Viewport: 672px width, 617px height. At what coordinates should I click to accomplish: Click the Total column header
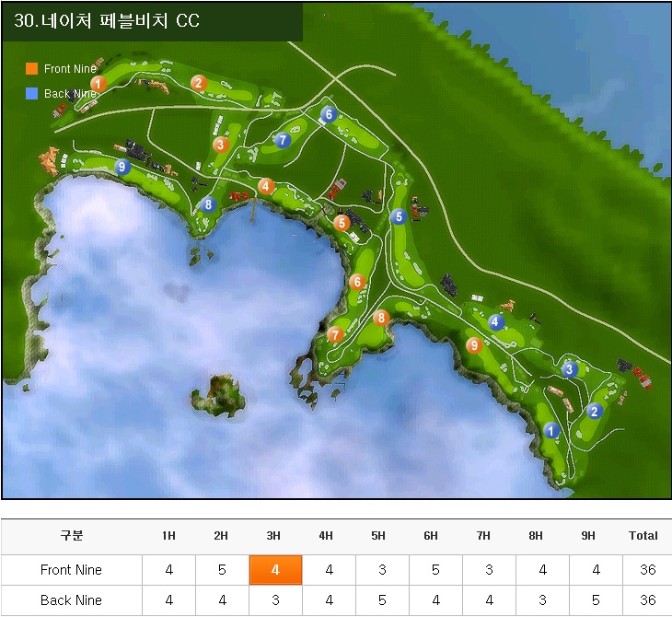click(643, 536)
